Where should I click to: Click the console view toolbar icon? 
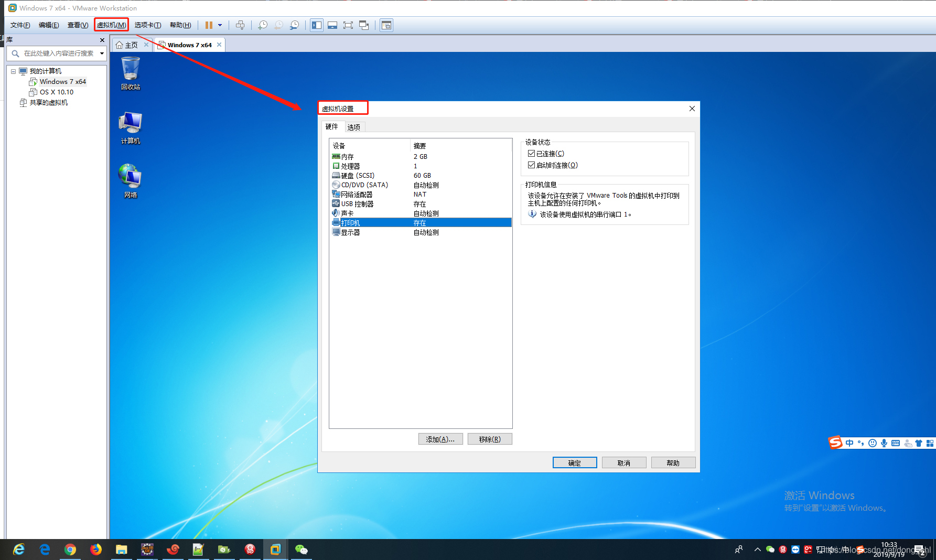point(386,25)
